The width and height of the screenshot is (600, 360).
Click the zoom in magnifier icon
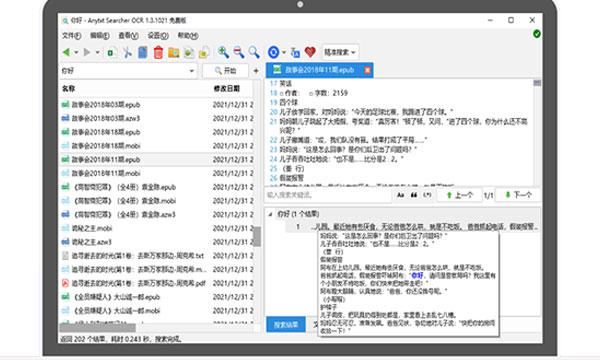tap(223, 52)
